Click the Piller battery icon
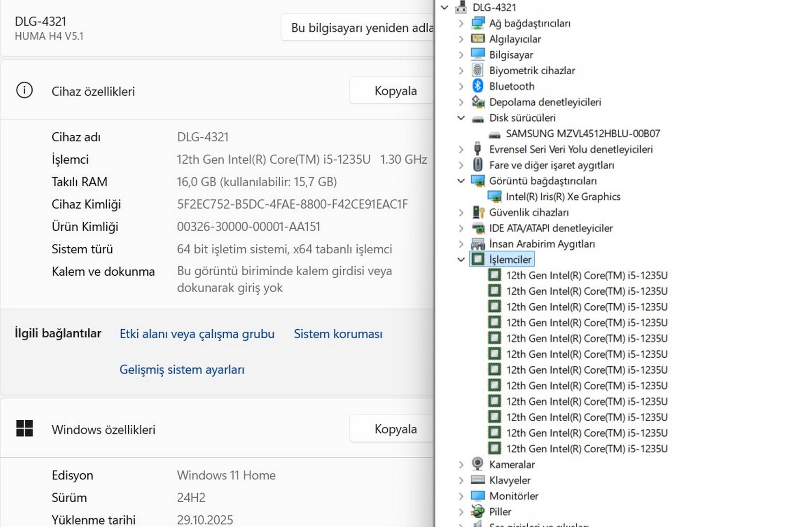The image size is (812, 527). pos(478,512)
